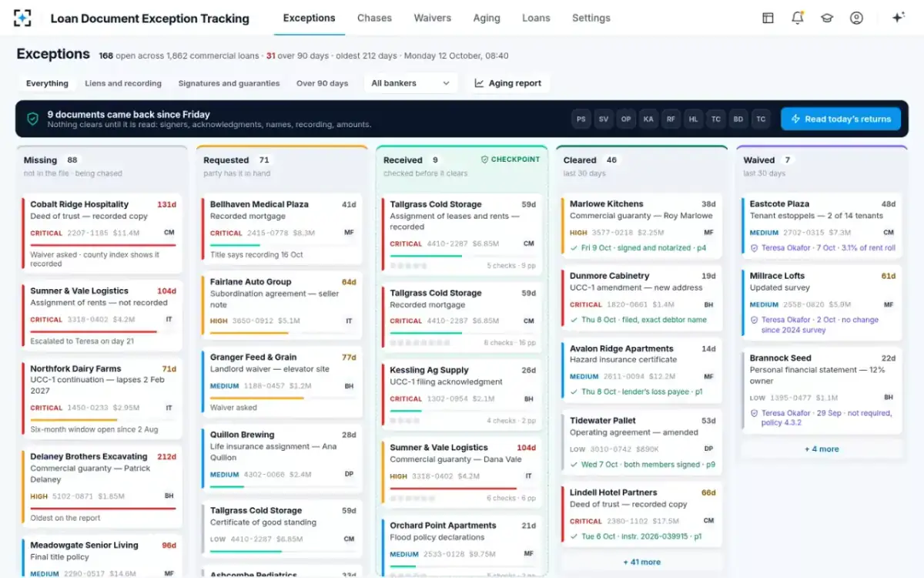Open Avalon Ridge Apartments card
The width and height of the screenshot is (924, 578).
coord(641,371)
